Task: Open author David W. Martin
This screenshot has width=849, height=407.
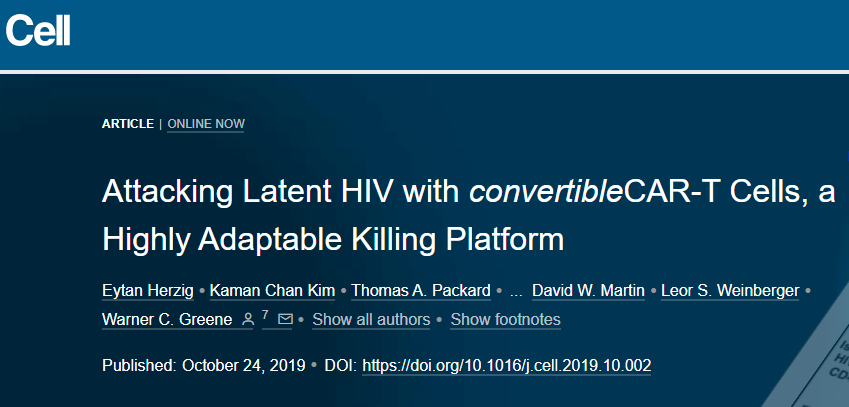Action: [589, 291]
